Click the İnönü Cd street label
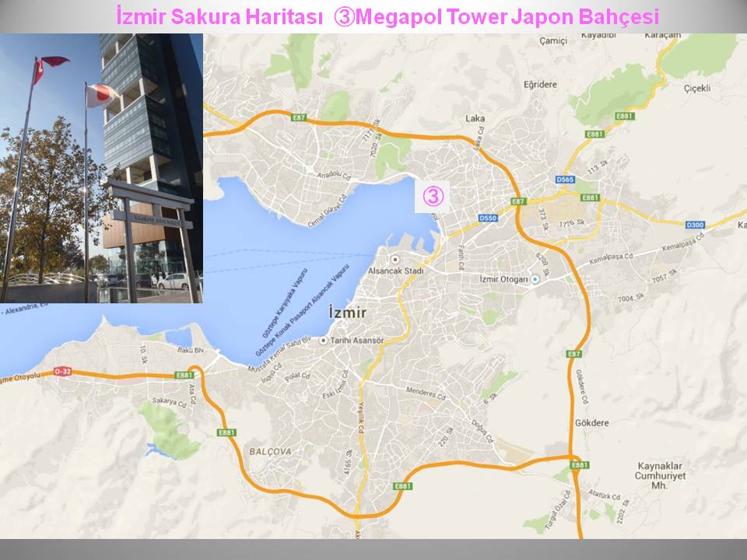 point(272,373)
